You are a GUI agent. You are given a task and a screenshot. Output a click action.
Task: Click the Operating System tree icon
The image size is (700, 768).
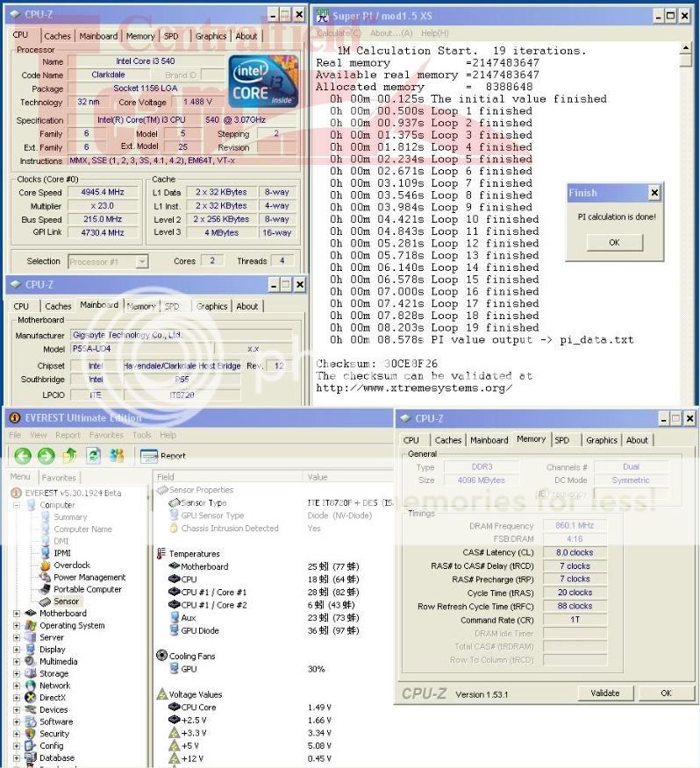tap(31, 625)
